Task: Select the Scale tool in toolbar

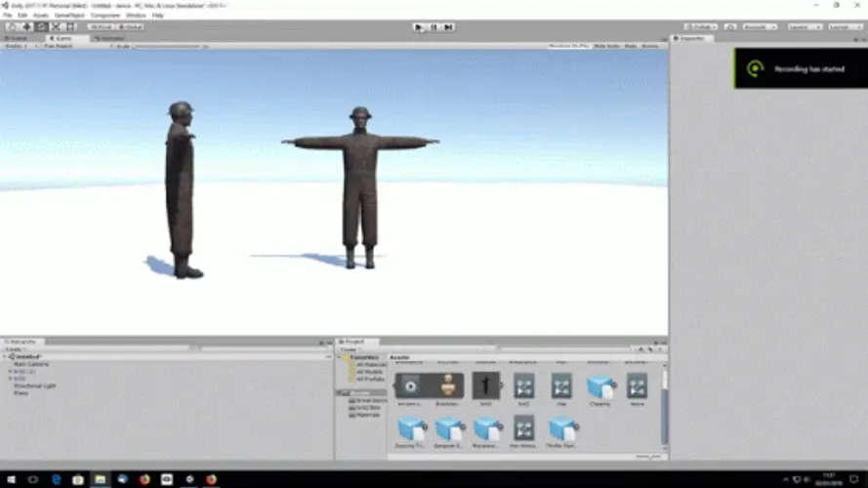Action: tap(57, 26)
